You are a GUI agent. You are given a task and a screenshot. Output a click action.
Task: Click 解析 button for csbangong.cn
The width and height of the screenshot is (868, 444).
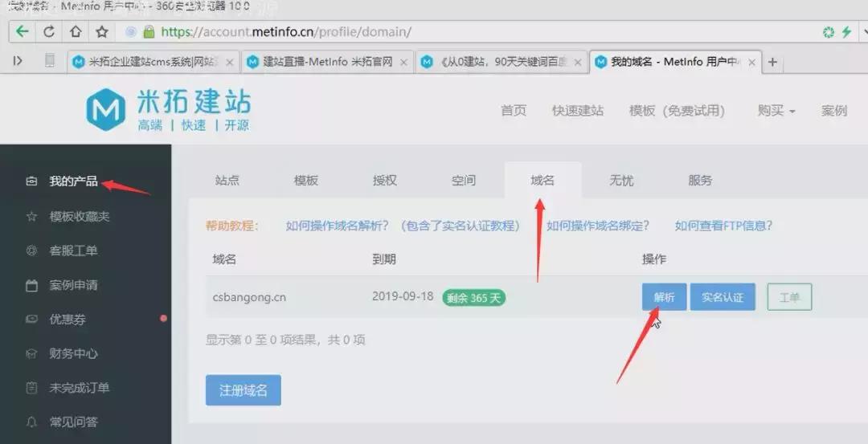(x=665, y=297)
